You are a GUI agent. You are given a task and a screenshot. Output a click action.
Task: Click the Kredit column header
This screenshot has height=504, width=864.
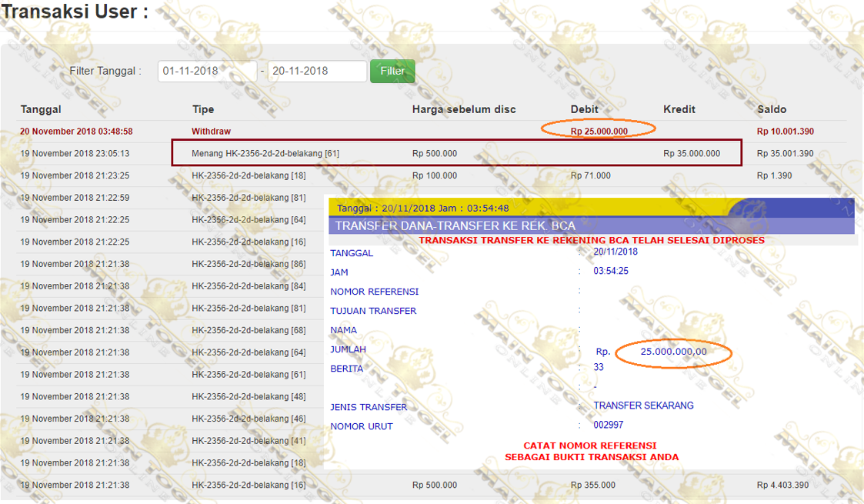(679, 109)
